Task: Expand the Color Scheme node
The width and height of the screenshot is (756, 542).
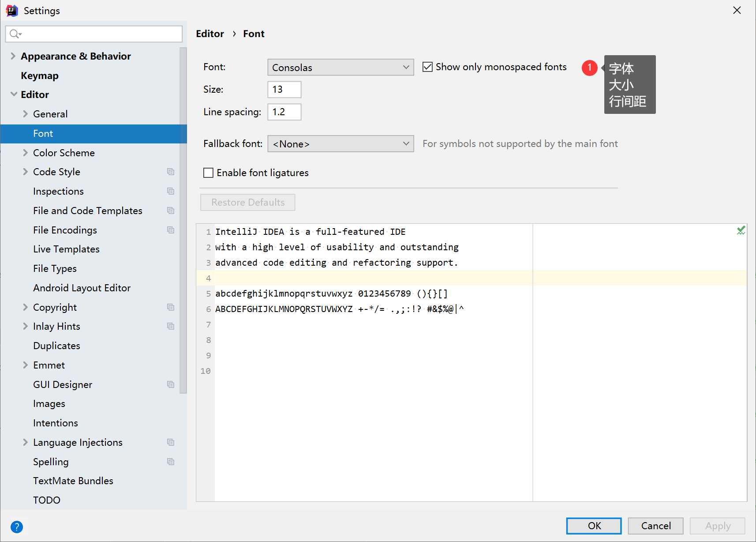Action: pyautogui.click(x=25, y=153)
